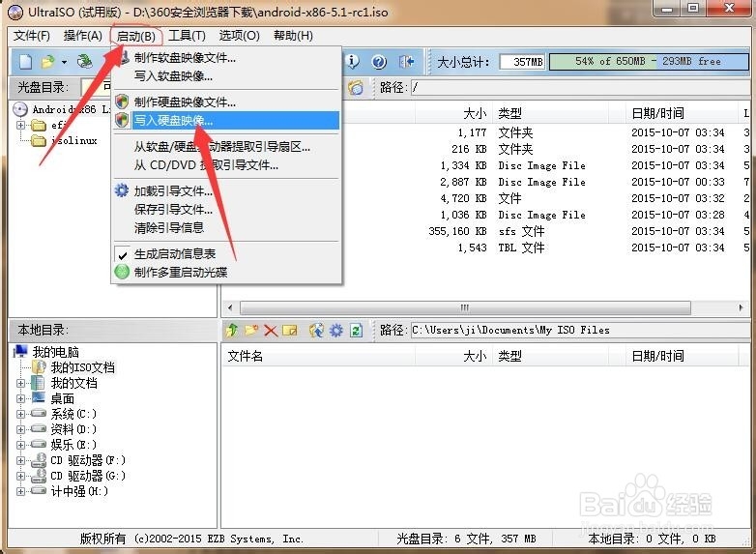Click the Rename icon in local toolbar
Image resolution: width=756 pixels, height=554 pixels.
[x=289, y=331]
